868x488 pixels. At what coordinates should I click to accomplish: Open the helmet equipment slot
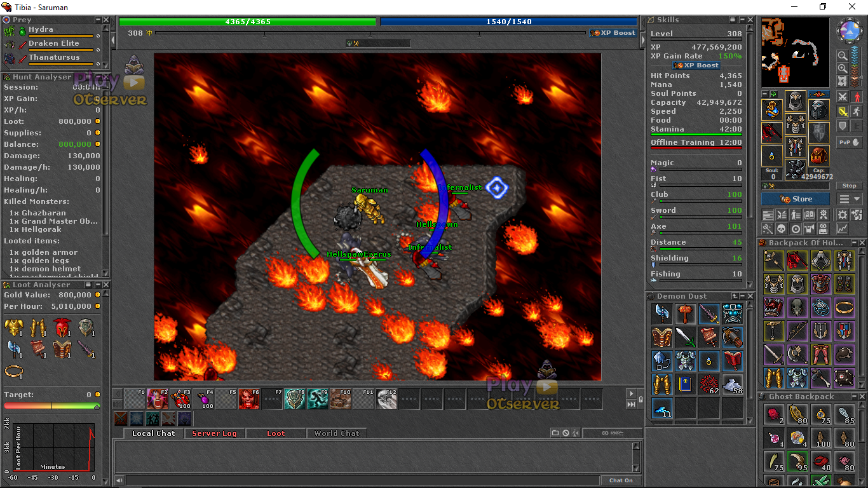(x=796, y=100)
